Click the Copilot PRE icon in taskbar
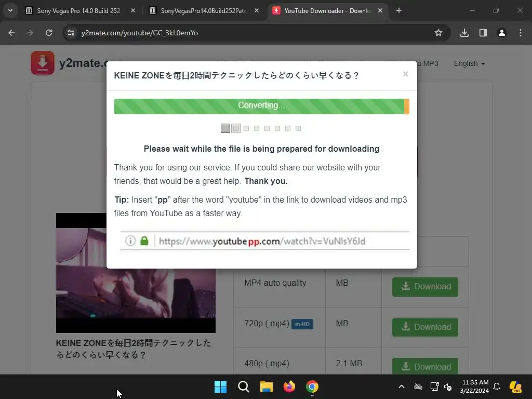This screenshot has width=532, height=399. 515,387
